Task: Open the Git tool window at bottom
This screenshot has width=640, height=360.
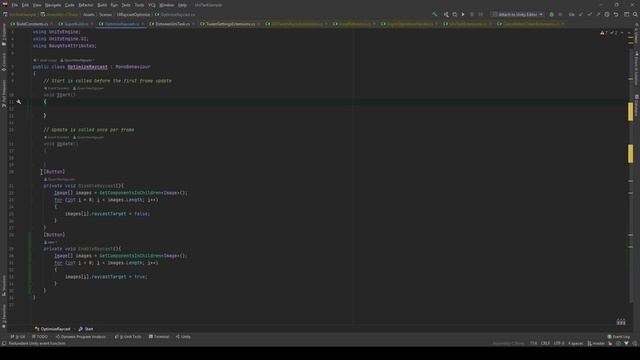Action: click(x=18, y=337)
